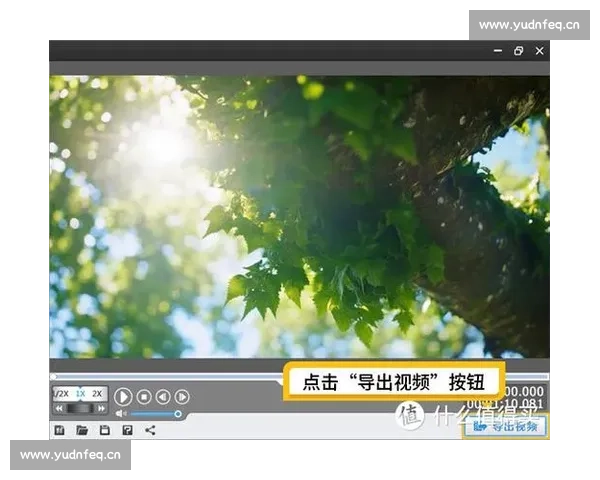600x480 pixels.
Task: Open a file with the folder icon
Action: pyautogui.click(x=82, y=430)
